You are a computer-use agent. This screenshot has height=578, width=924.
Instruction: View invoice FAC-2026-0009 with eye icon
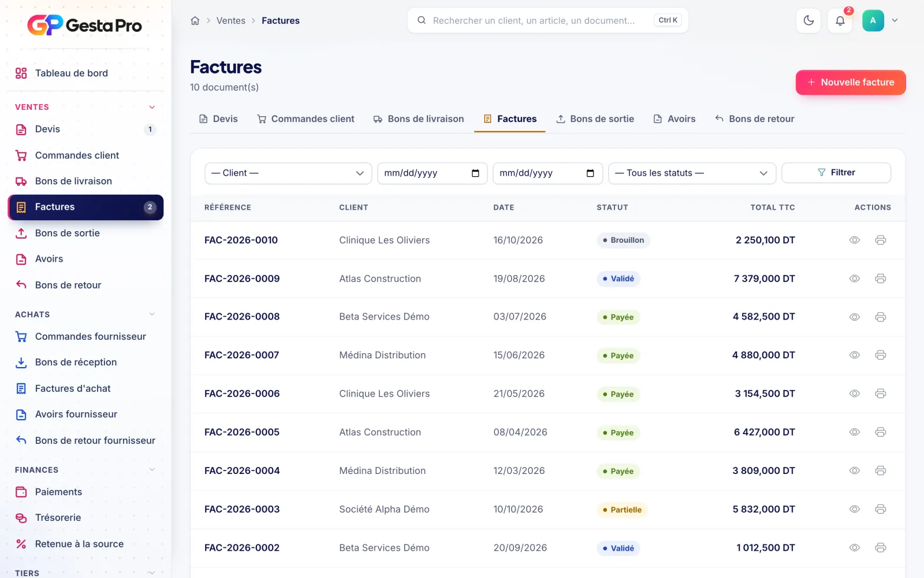pos(855,279)
